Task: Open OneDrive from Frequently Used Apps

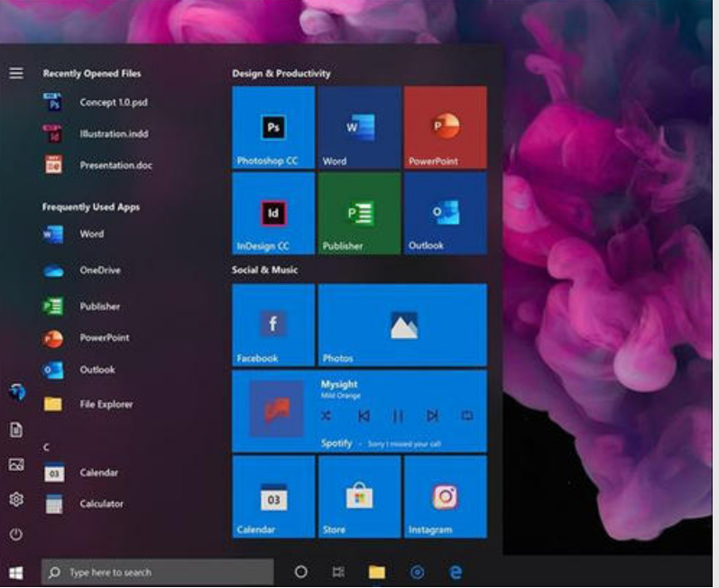Action: pyautogui.click(x=81, y=271)
